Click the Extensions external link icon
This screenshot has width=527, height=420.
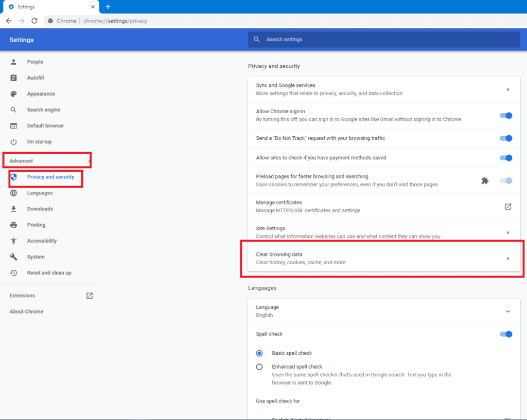[90, 296]
